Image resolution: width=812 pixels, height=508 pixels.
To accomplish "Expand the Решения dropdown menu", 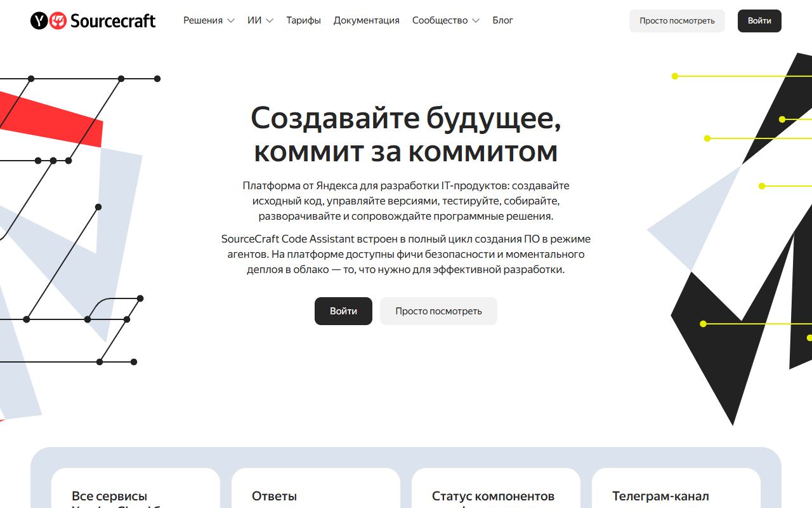I will point(209,20).
